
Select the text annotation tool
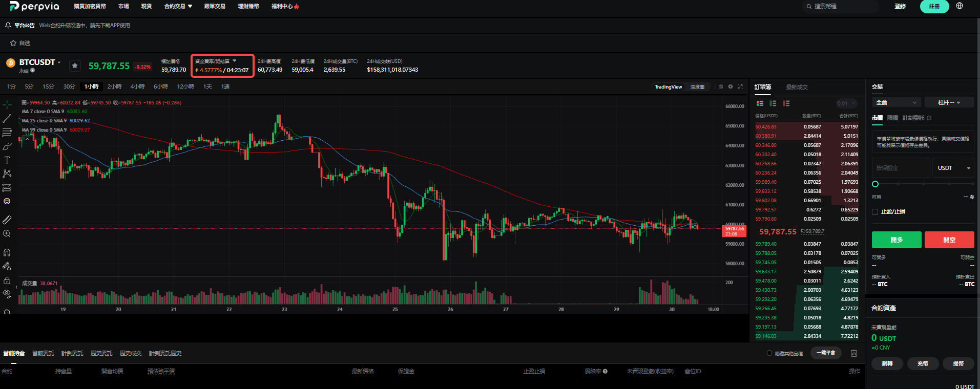pyautogui.click(x=7, y=160)
